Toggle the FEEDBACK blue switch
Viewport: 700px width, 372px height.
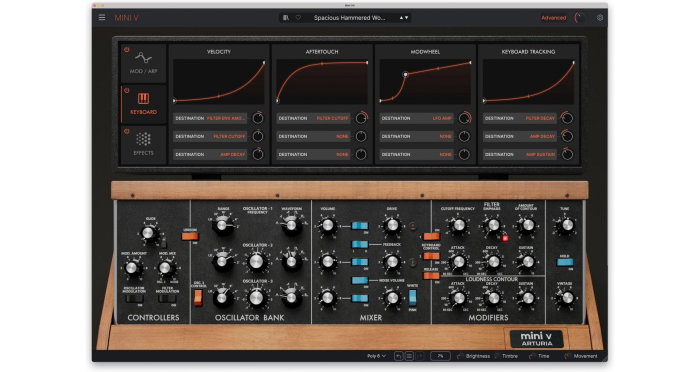(x=360, y=244)
